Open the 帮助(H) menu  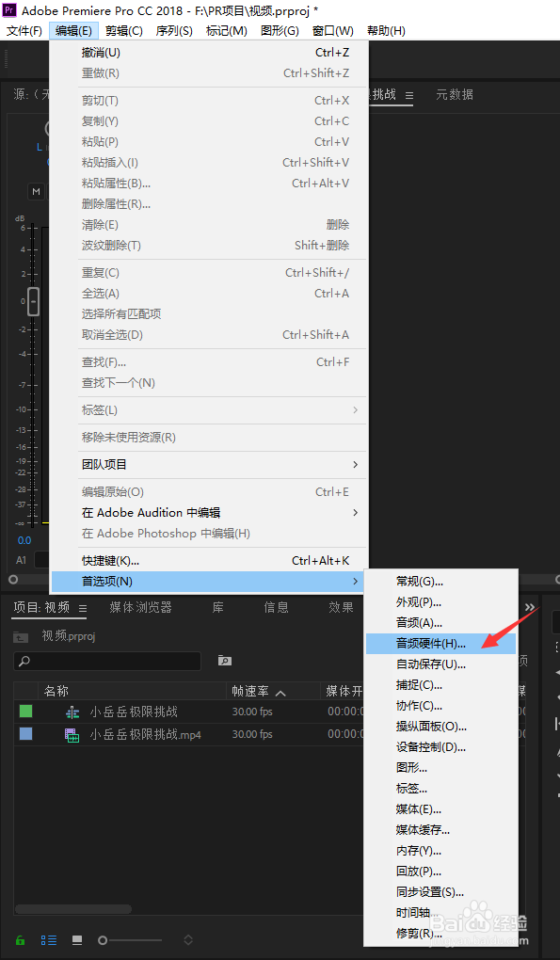pos(386,31)
